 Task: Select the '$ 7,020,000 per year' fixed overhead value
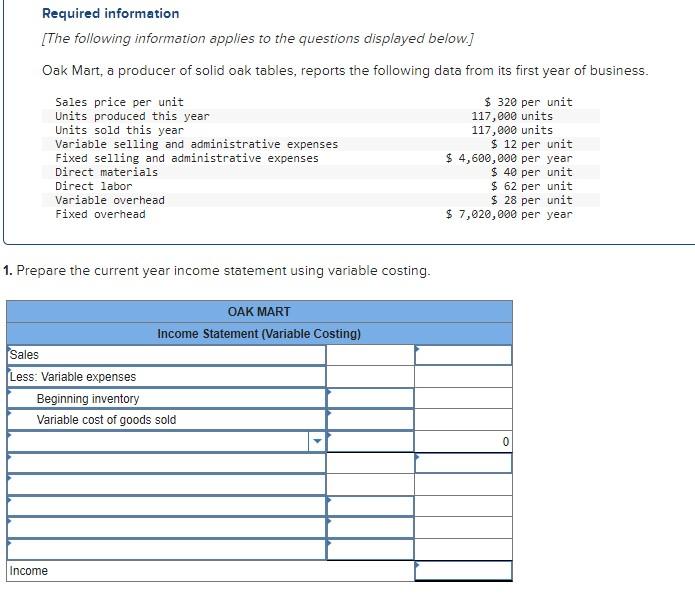click(509, 214)
